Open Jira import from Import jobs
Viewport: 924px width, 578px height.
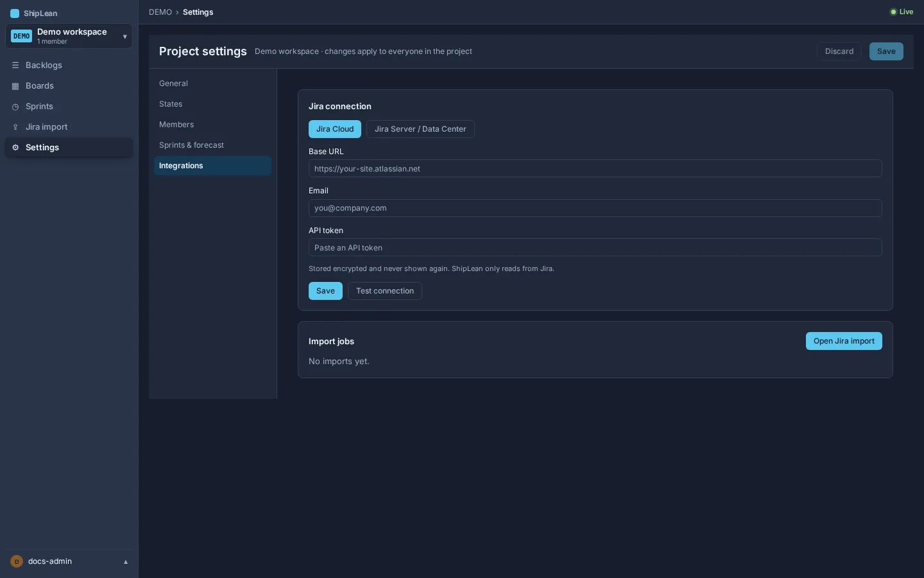pos(844,341)
